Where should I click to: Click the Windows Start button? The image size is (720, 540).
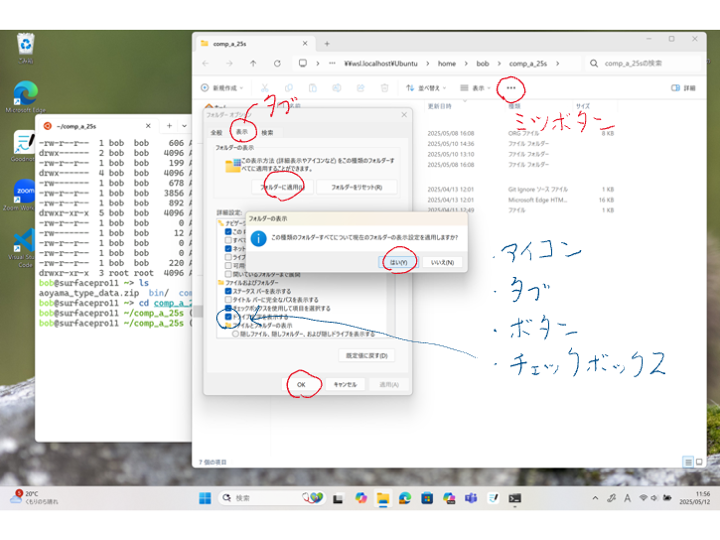pos(205,498)
